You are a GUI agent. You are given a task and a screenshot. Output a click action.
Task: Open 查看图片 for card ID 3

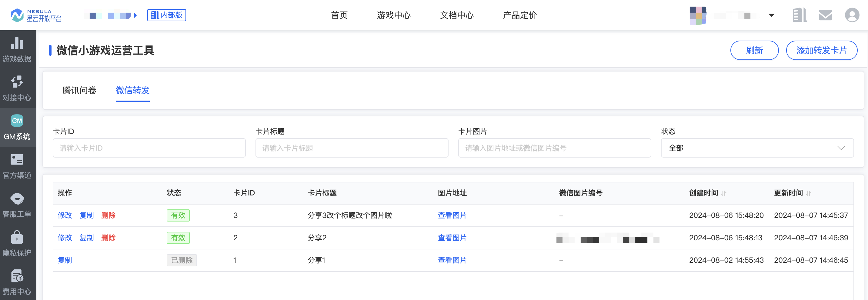452,215
